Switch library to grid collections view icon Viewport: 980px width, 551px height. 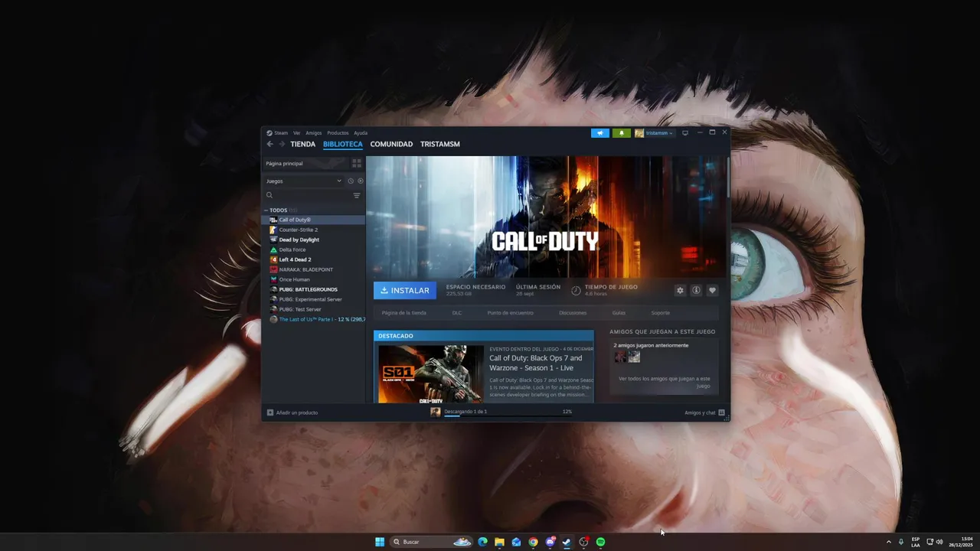[357, 163]
